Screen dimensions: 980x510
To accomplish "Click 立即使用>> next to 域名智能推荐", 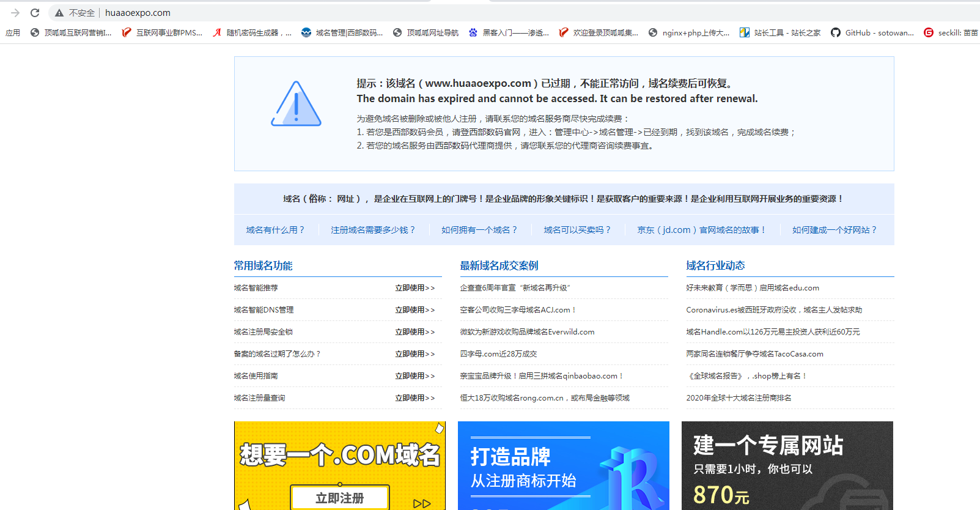I will pyautogui.click(x=414, y=288).
